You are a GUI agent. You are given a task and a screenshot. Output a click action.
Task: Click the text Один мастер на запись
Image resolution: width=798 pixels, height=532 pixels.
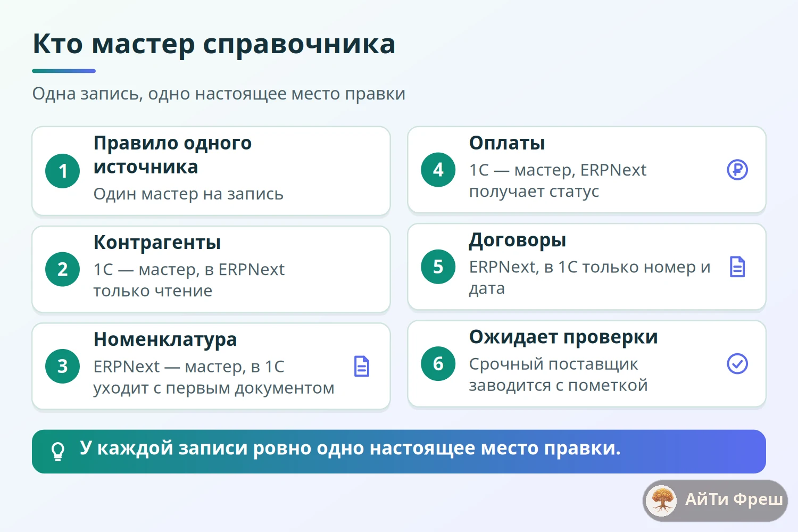[188, 194]
